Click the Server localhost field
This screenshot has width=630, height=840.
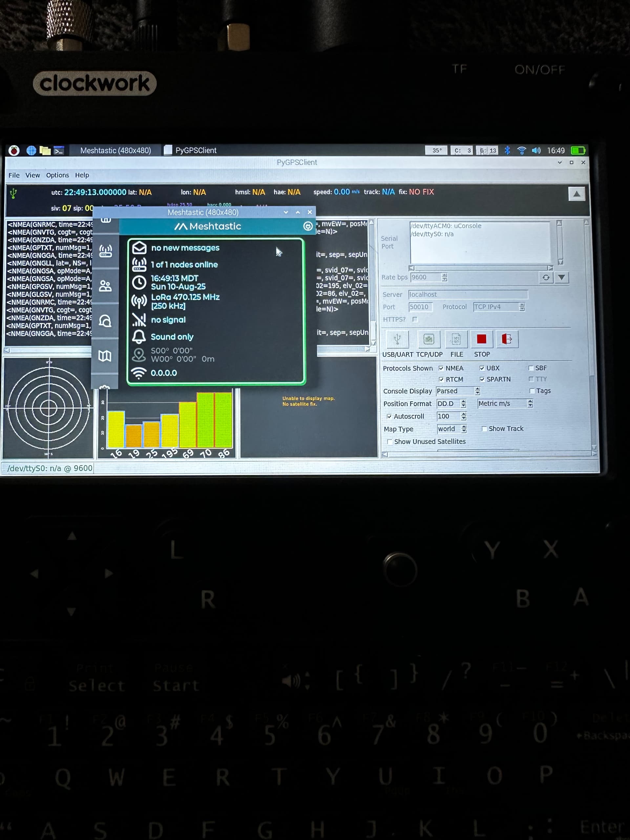click(468, 294)
